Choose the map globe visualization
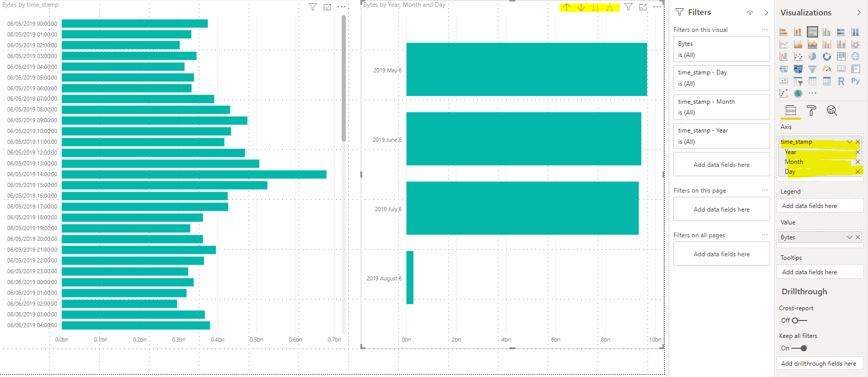This screenshot has height=377, width=868. (855, 56)
